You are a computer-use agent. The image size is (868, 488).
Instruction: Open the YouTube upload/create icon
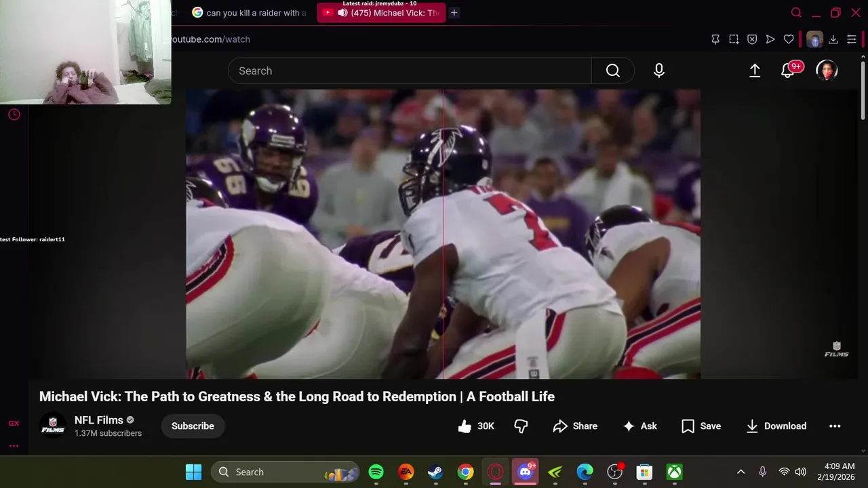[x=755, y=70]
